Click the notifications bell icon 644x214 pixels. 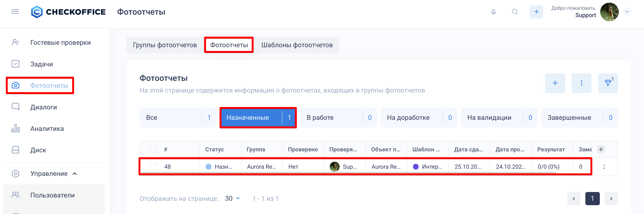(493, 12)
